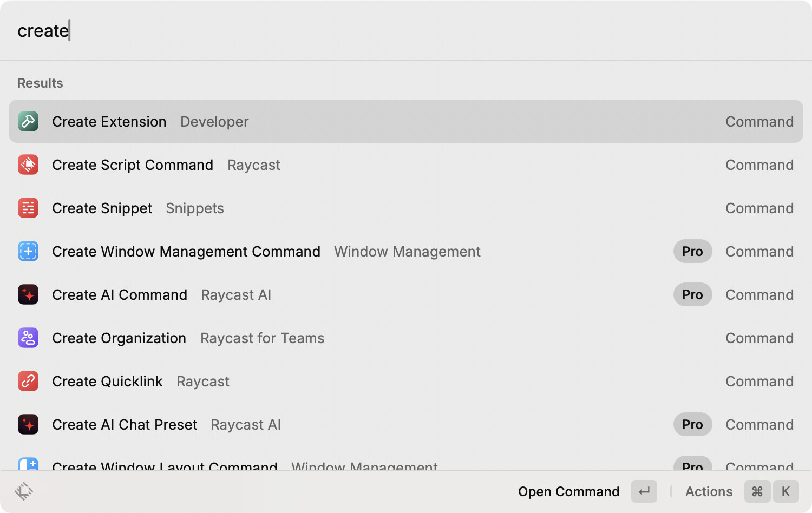Select the Create Quicklink result
Image resolution: width=812 pixels, height=513 pixels.
pos(406,381)
